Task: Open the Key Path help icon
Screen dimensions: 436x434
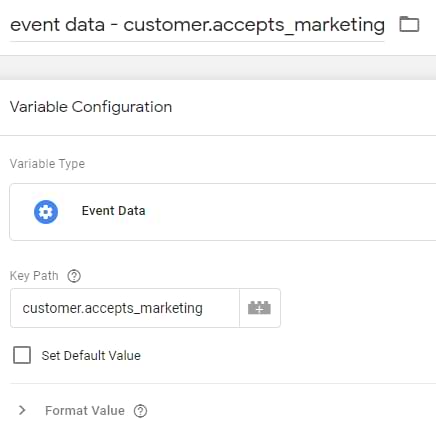Action: point(74,276)
